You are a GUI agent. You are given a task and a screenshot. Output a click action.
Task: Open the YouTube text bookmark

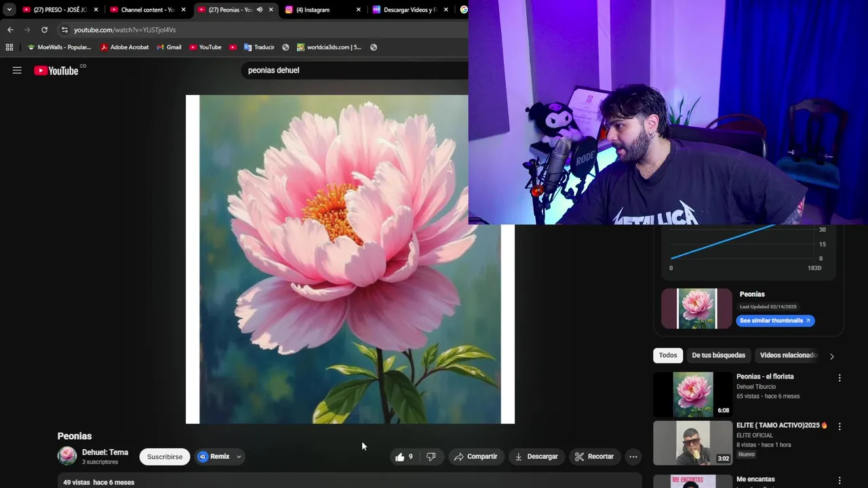tap(205, 47)
